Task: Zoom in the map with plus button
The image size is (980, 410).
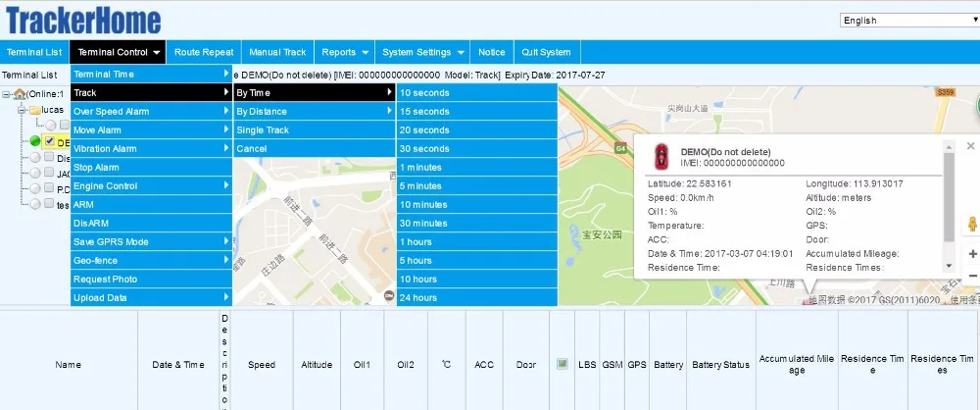Action: 972,254
